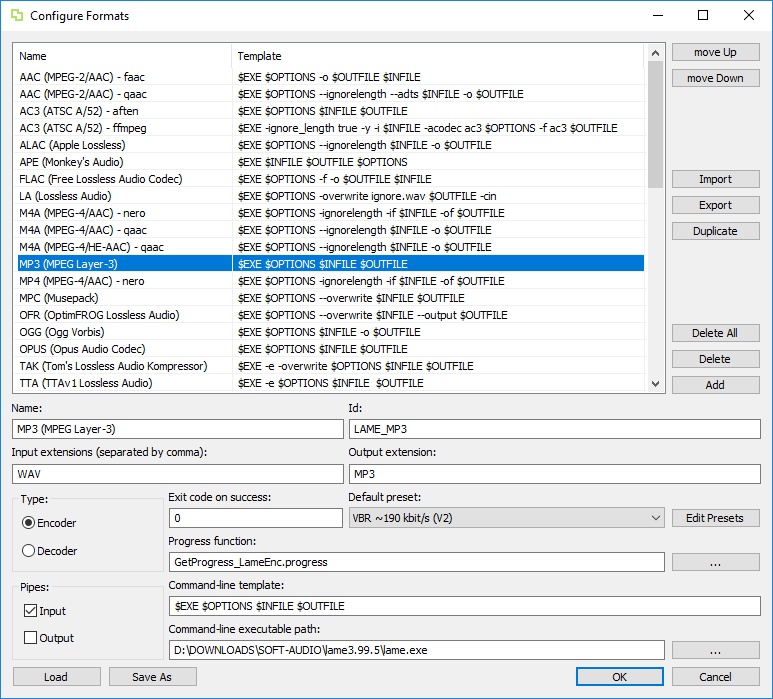Click the Import button

tap(715, 179)
